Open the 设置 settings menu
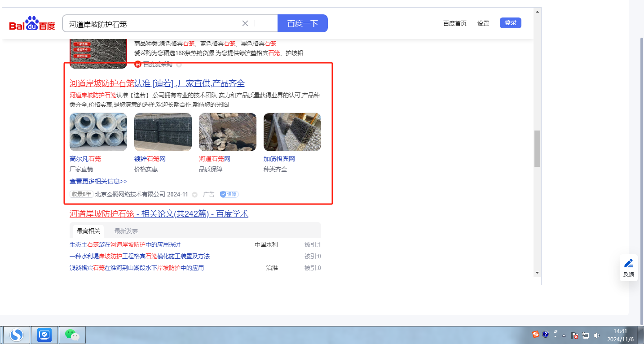This screenshot has width=644, height=344. pyautogui.click(x=483, y=23)
